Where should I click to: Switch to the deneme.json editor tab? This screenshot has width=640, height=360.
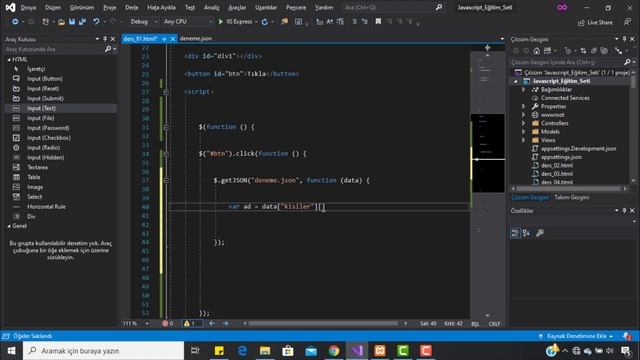tap(196, 38)
